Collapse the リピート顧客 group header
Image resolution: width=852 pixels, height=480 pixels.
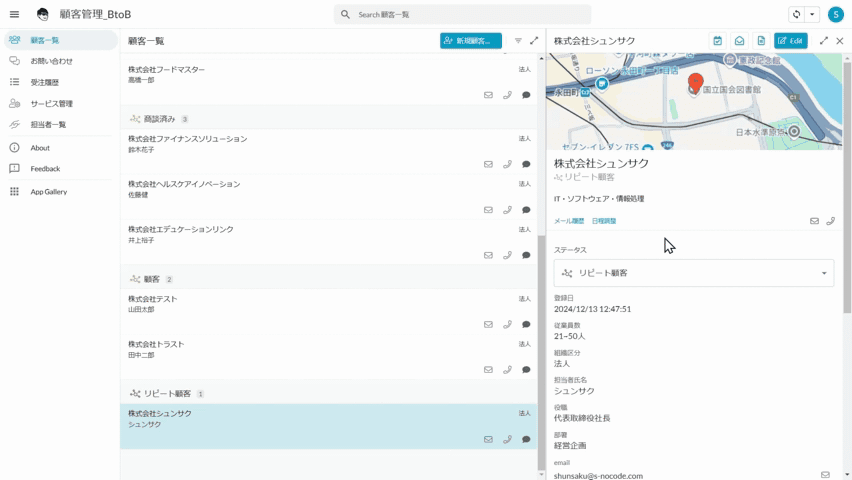[x=328, y=394]
